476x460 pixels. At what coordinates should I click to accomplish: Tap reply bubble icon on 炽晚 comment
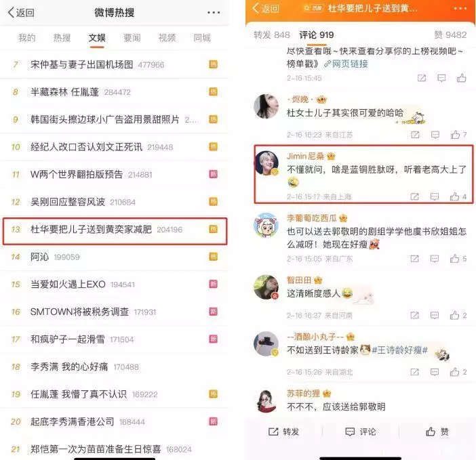(x=435, y=135)
